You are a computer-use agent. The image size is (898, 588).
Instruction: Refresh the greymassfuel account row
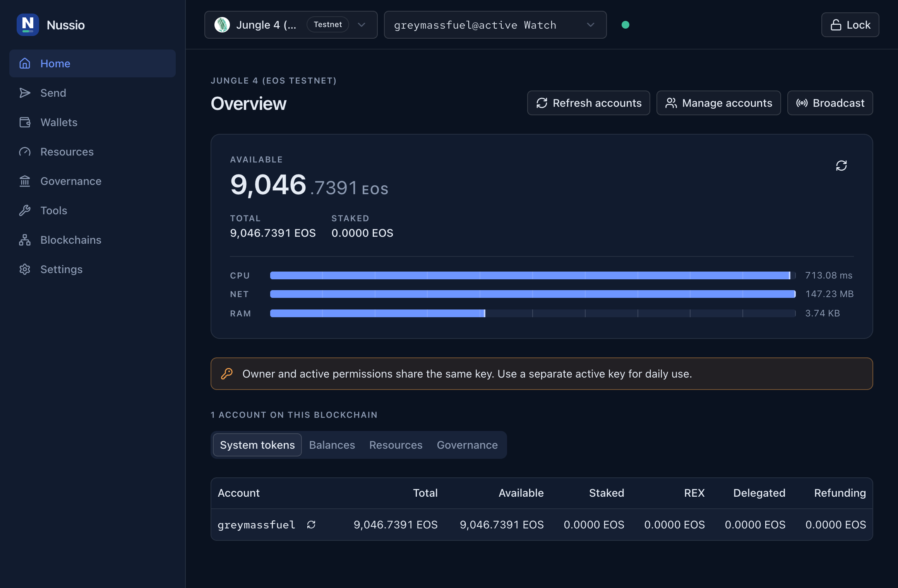(311, 525)
